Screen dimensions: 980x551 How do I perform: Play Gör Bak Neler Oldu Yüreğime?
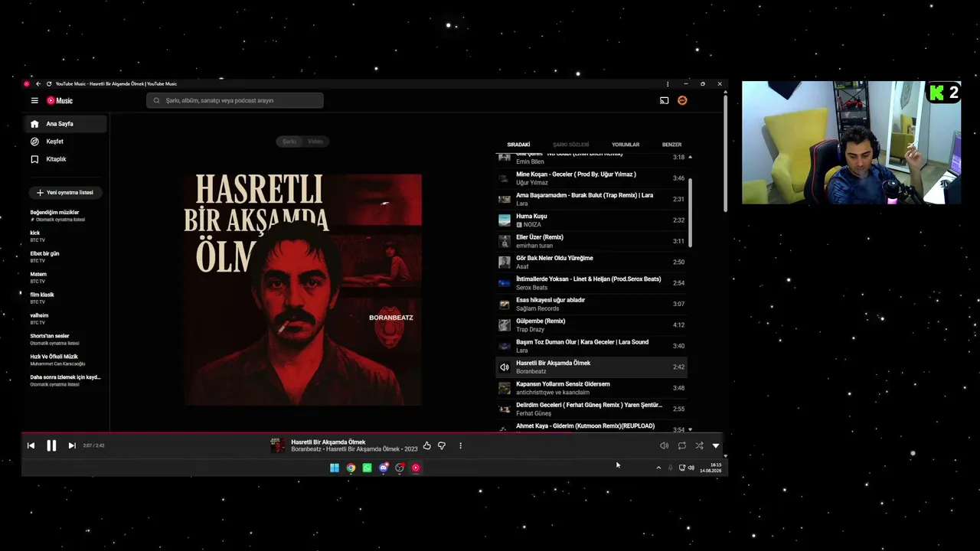coord(592,262)
